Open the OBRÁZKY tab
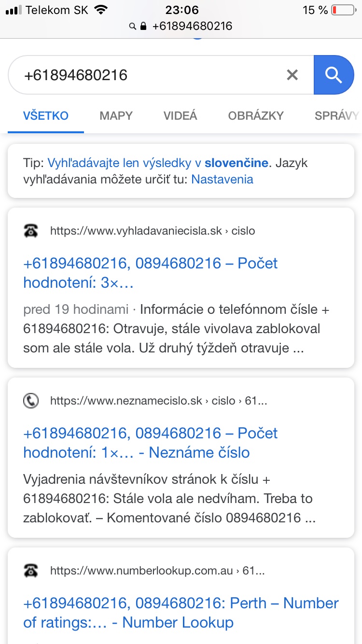This screenshot has height=644, width=362. (256, 116)
